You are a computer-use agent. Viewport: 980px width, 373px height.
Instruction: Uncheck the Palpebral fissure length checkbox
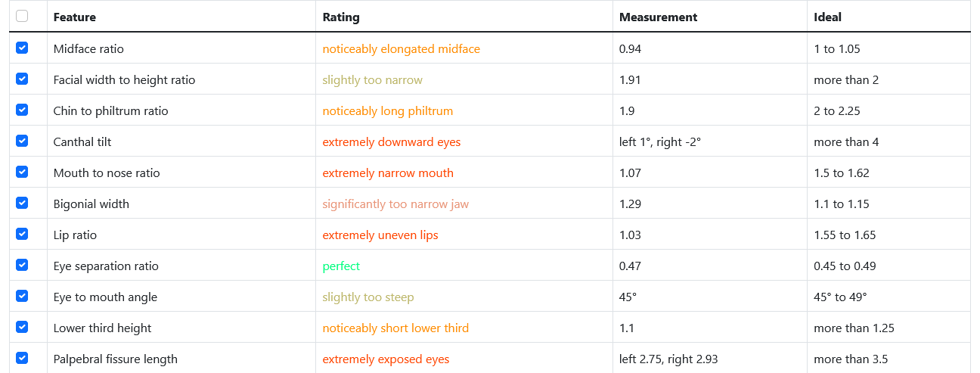coord(22,358)
